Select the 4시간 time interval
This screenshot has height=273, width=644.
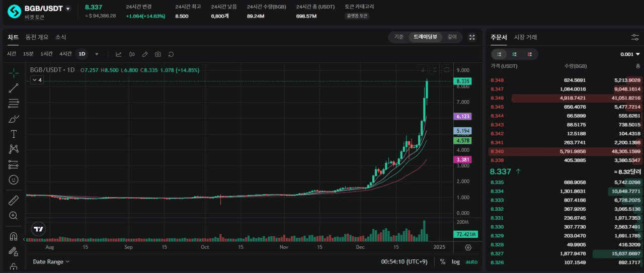65,54
